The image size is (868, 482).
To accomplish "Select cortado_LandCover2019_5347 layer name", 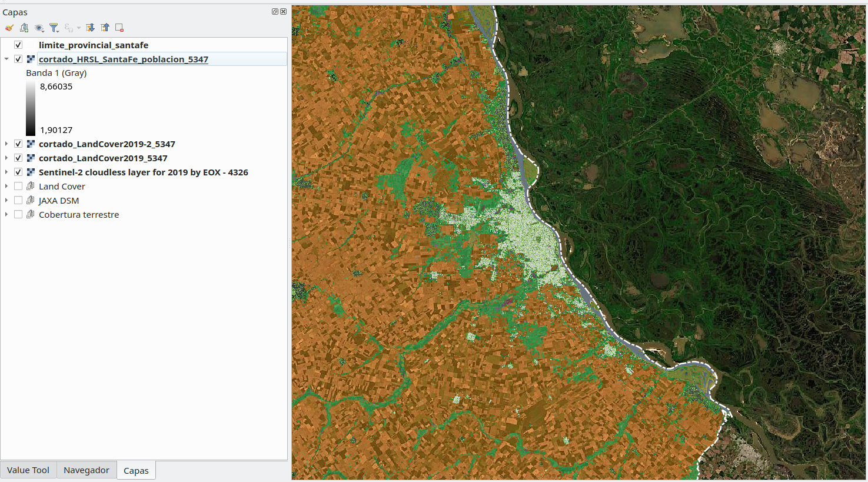I will (103, 158).
